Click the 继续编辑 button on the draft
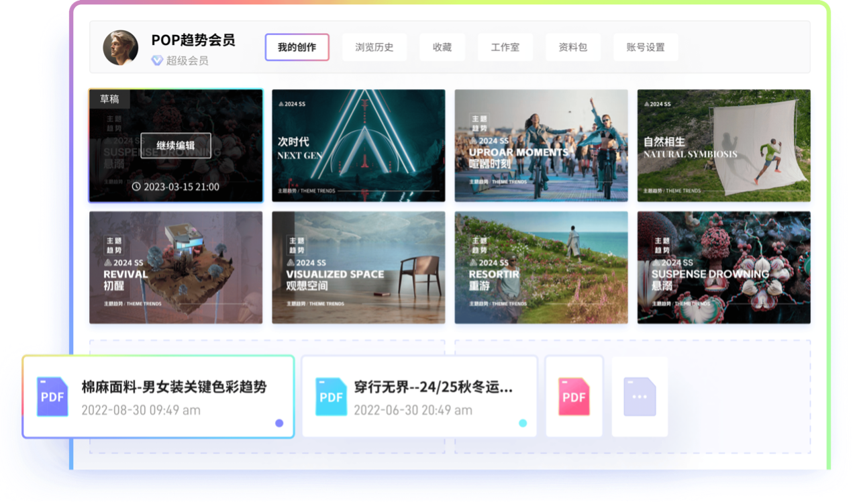The height and width of the screenshot is (504, 855). pos(175,146)
